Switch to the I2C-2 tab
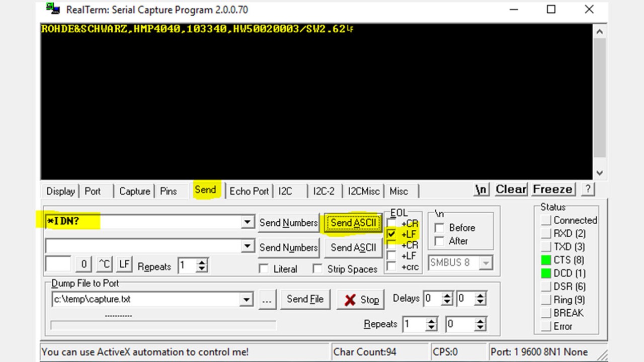The height and width of the screenshot is (362, 644). click(x=324, y=191)
